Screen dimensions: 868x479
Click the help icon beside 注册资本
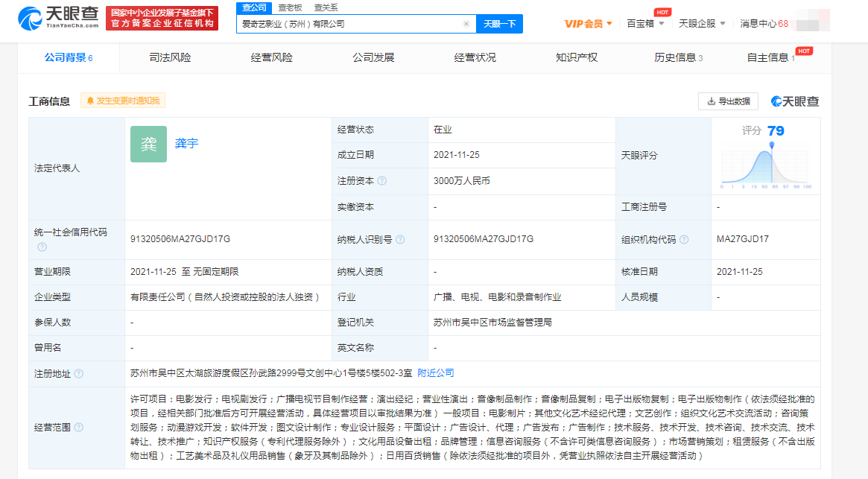382,181
